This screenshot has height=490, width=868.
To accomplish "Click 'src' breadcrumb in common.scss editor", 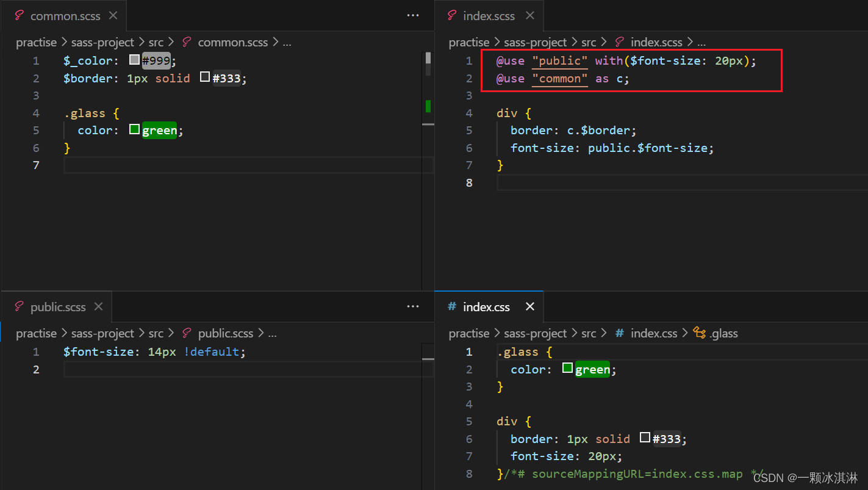I will point(156,43).
